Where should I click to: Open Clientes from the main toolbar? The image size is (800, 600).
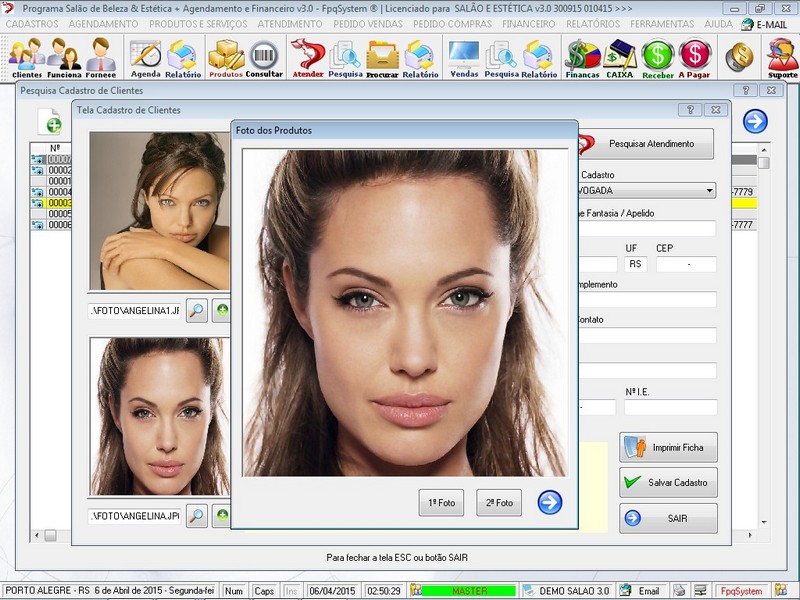point(26,58)
